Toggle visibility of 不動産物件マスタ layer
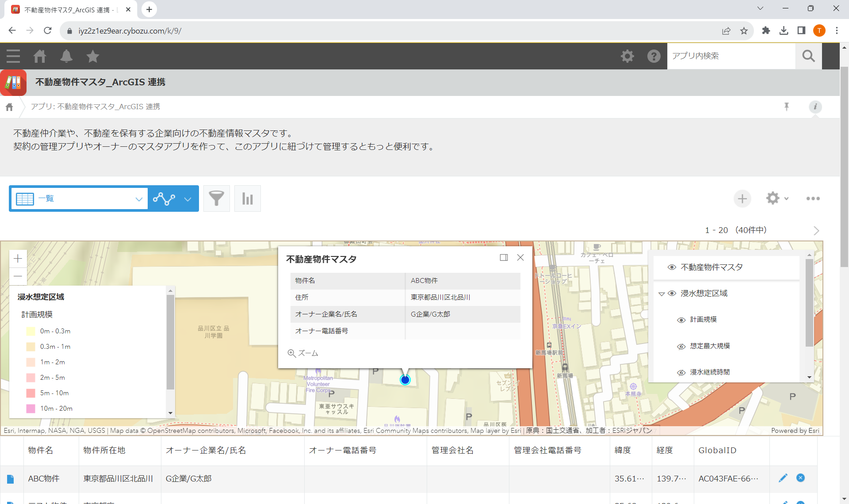Image resolution: width=849 pixels, height=504 pixels. (672, 267)
